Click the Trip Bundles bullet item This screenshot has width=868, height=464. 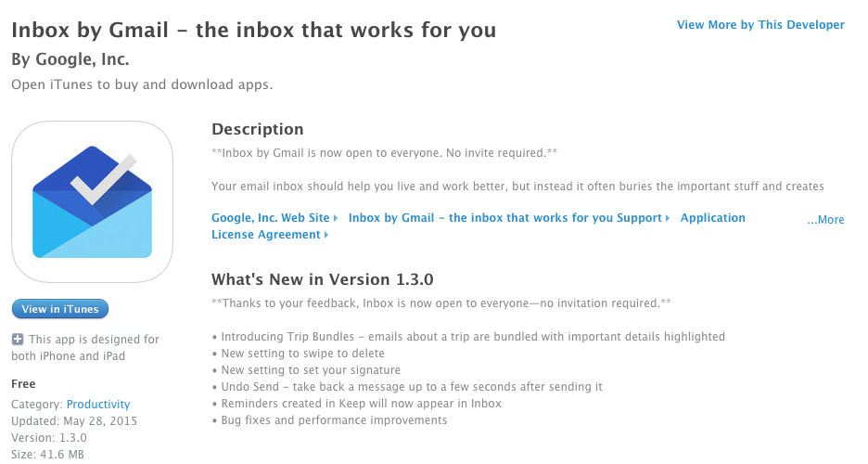coord(468,337)
